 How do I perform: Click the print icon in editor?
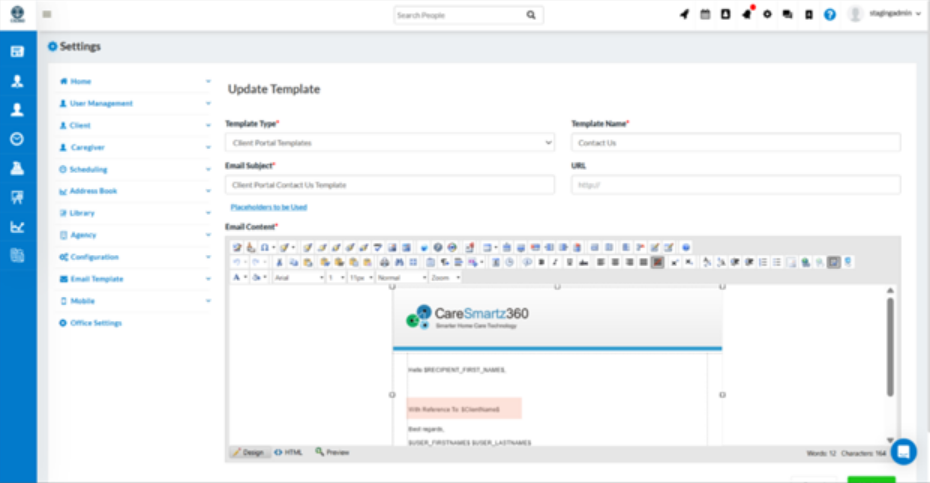coord(384,262)
